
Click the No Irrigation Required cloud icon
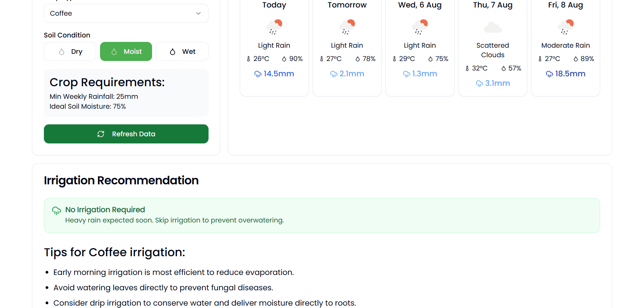(56, 210)
